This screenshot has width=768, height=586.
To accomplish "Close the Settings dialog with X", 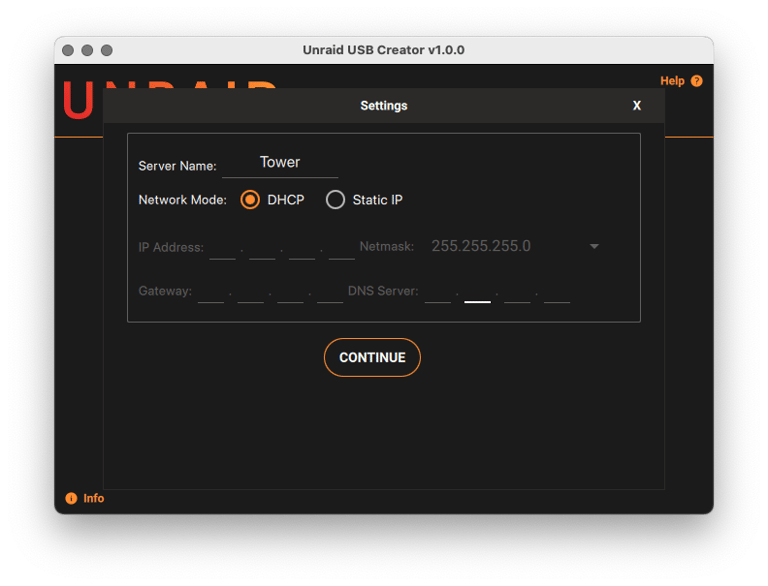I will pyautogui.click(x=636, y=105).
